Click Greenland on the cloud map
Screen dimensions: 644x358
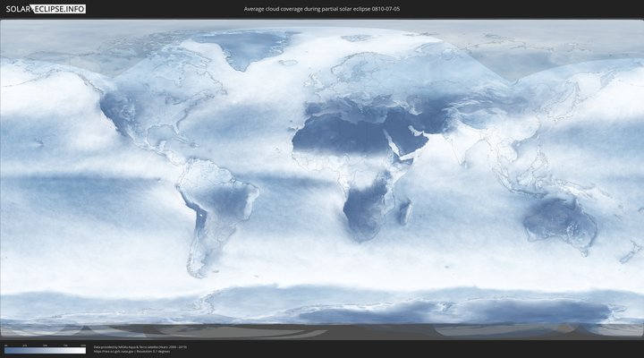pyautogui.click(x=253, y=49)
